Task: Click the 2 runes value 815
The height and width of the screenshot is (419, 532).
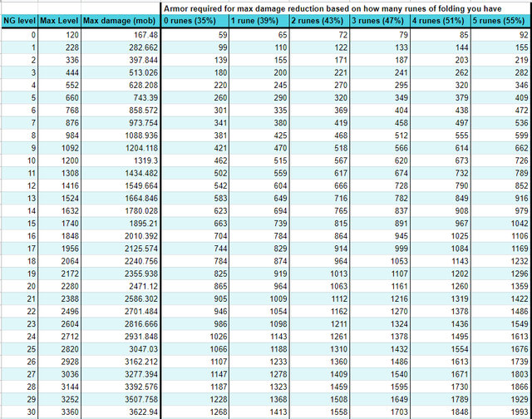Action: coord(319,224)
